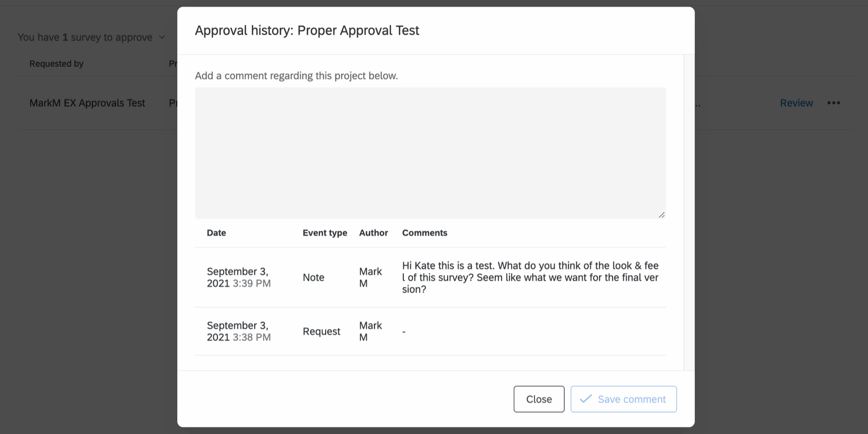868x434 pixels.
Task: Select the MarkM EX Approvals Test row
Action: (87, 103)
